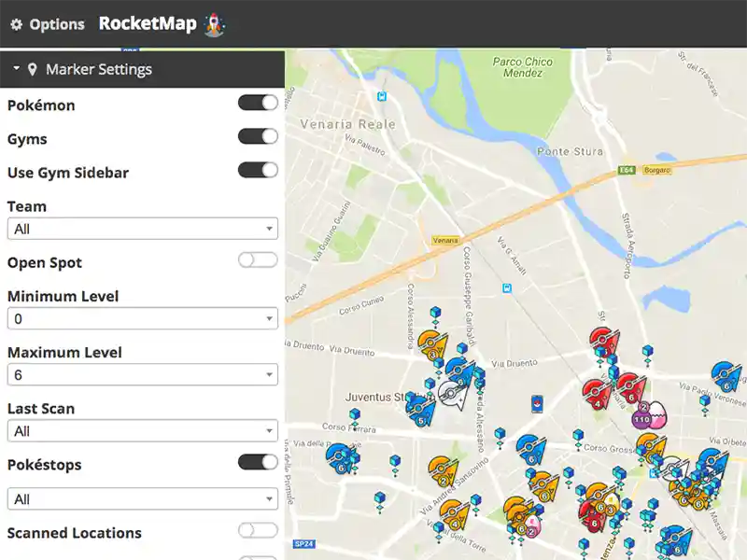Click the Strada Aeroporto street label
747x560 pixels.
point(628,246)
